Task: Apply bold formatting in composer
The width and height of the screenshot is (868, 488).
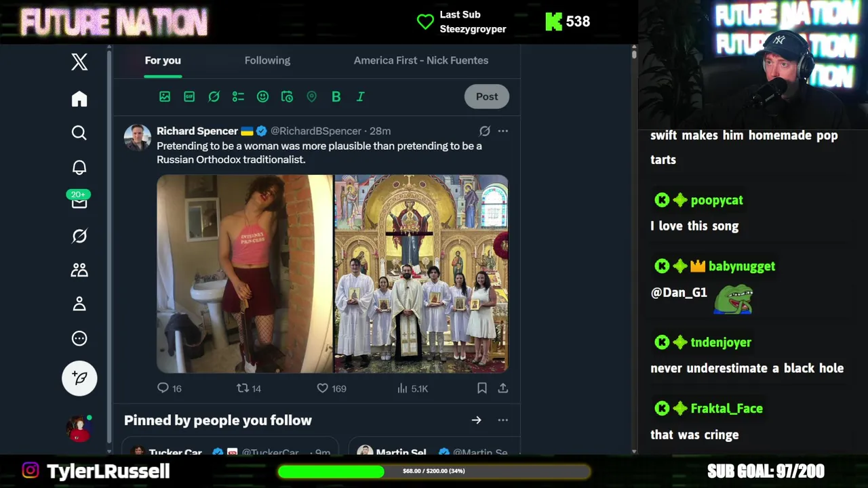Action: pos(336,97)
